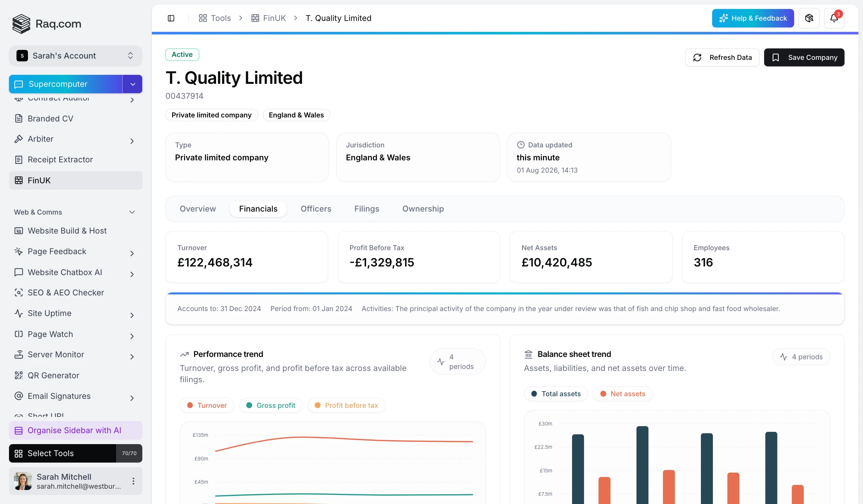The height and width of the screenshot is (504, 863).
Task: Expand Email Signatures submenu chevron
Action: pyautogui.click(x=132, y=398)
